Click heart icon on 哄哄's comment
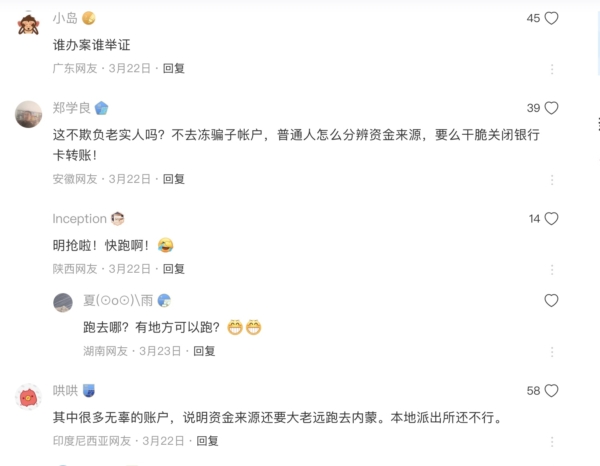Image resolution: width=600 pixels, height=466 pixels. coord(551,391)
